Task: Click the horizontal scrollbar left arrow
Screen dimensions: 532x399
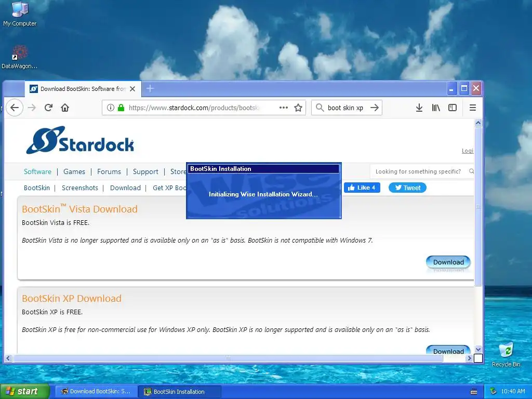Action: (x=8, y=358)
